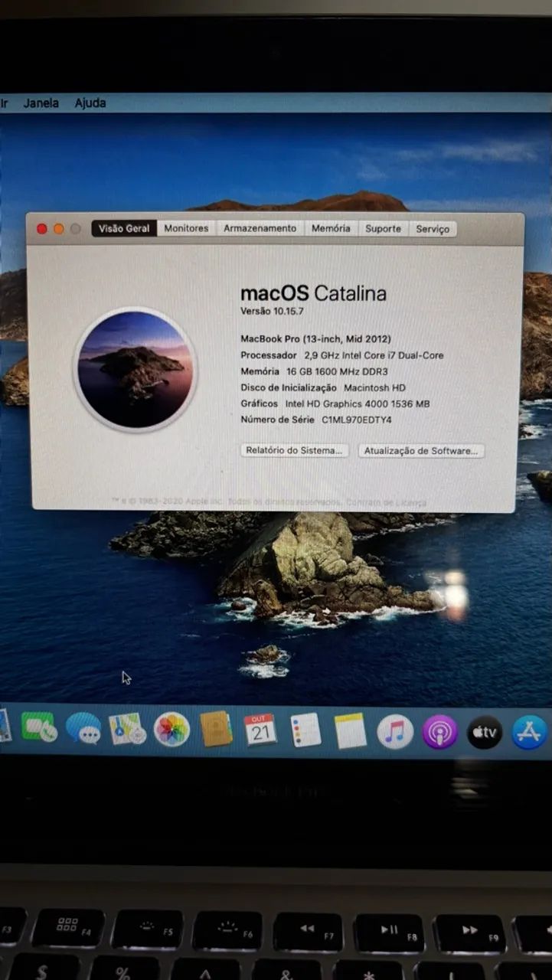Screen dimensions: 552x980
Task: Open Messages app in the Dock
Action: pos(83,728)
